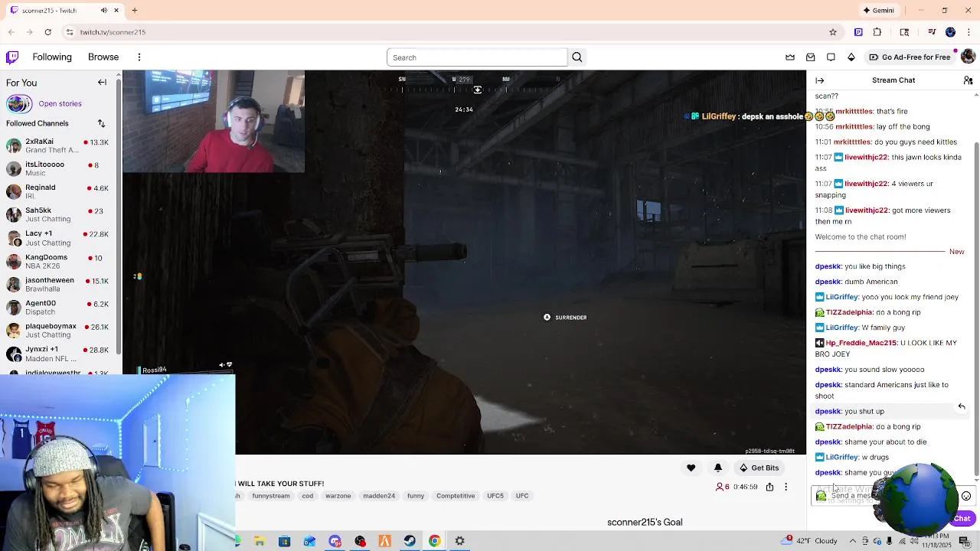This screenshot has width=980, height=551.
Task: Click the notification bell below the stream
Action: click(x=718, y=468)
